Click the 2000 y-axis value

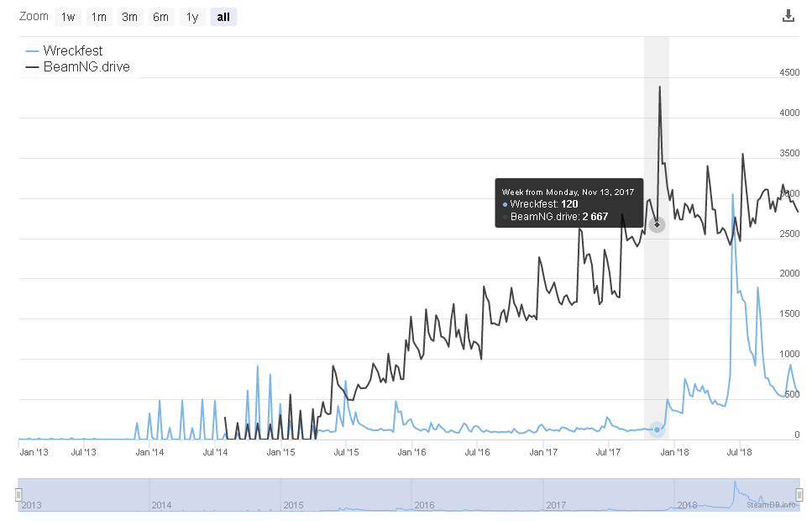[789, 273]
